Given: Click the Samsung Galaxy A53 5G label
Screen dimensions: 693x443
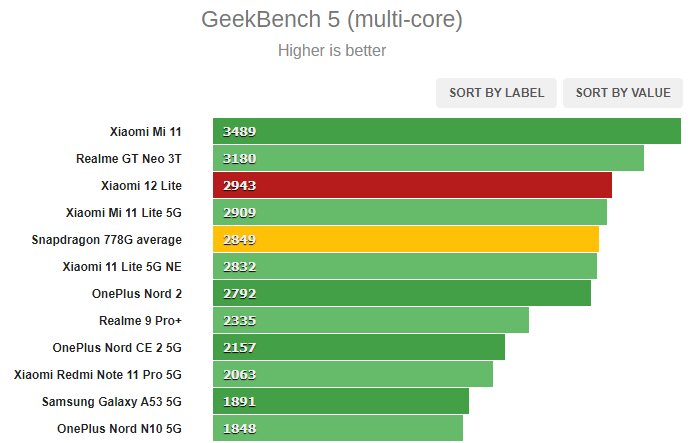Looking at the screenshot, I should (112, 401).
